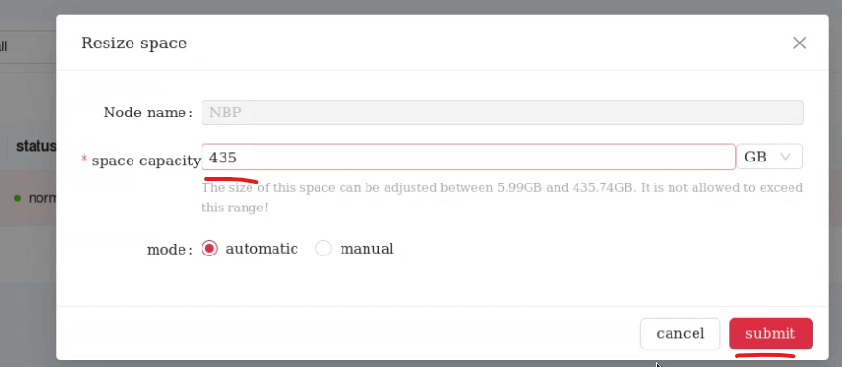Expand the unit selector chevron arrow

click(785, 157)
